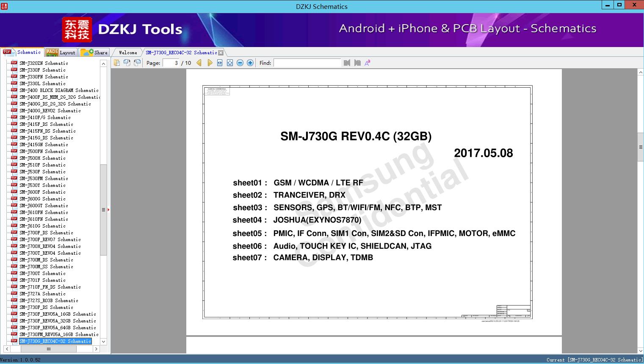Click the DZKJ app icon in title bar
The width and height of the screenshot is (644, 364).
point(4,6)
